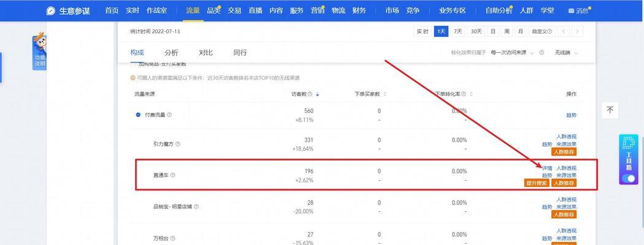Open 流量 in top navigation

click(193, 10)
